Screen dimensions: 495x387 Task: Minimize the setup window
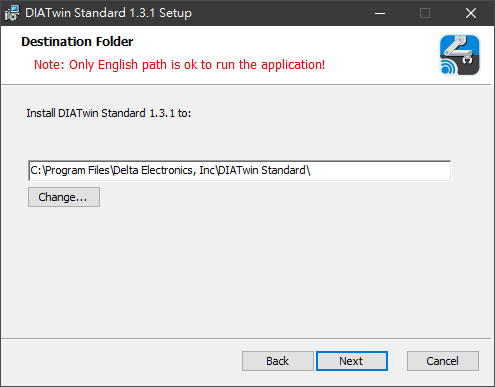(380, 13)
